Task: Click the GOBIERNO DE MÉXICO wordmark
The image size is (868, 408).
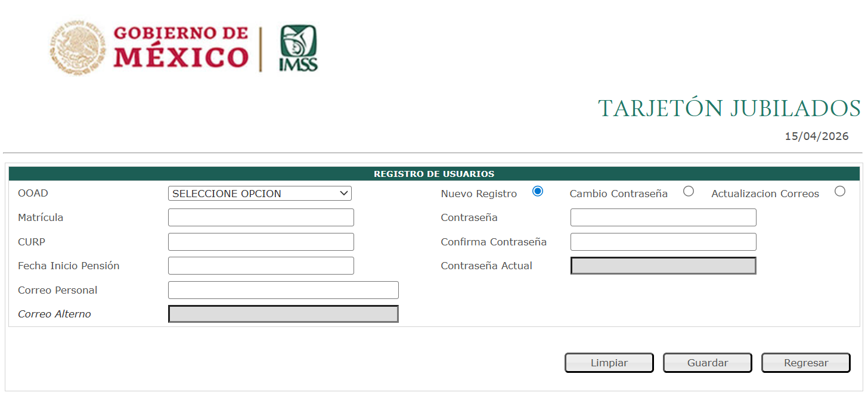Action: pos(179,48)
